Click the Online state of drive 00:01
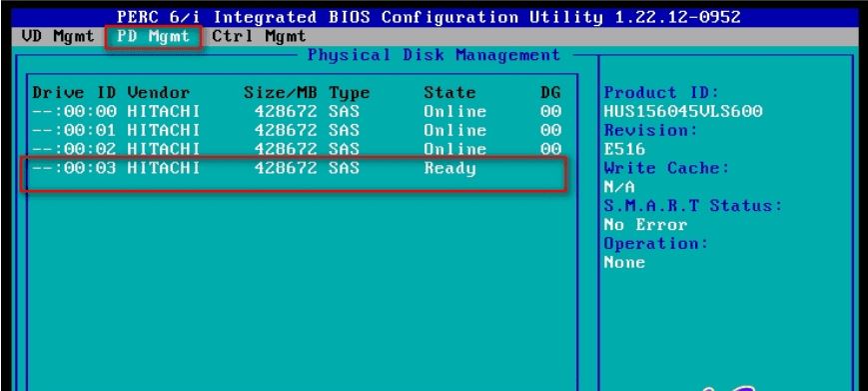The height and width of the screenshot is (391, 868). pyautogui.click(x=455, y=130)
